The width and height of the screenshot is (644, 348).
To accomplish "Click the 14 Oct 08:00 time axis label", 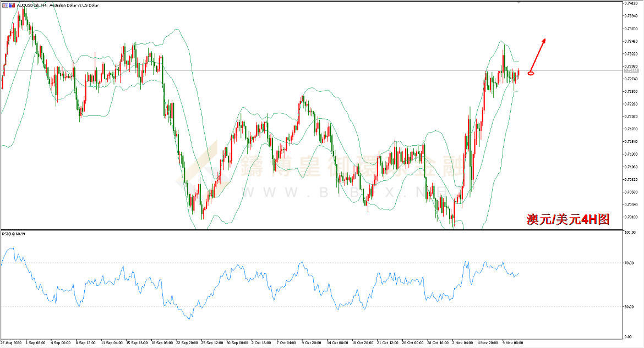I will tap(337, 343).
